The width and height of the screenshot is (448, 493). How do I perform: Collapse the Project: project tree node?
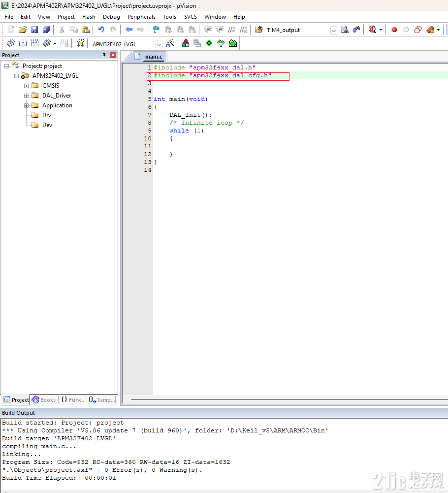pyautogui.click(x=6, y=66)
